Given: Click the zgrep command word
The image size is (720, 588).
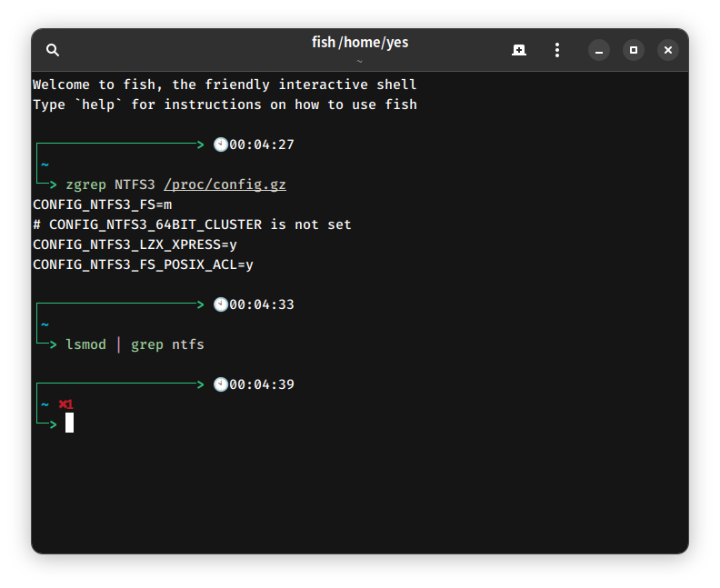Looking at the screenshot, I should tap(85, 184).
